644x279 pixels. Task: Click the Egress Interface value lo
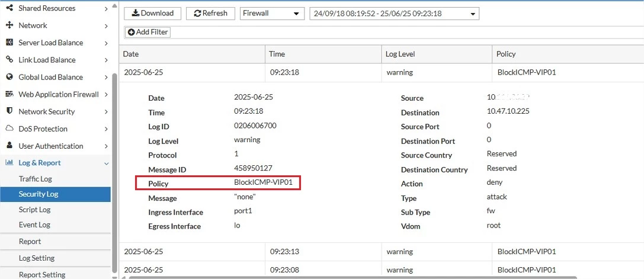pyautogui.click(x=237, y=225)
